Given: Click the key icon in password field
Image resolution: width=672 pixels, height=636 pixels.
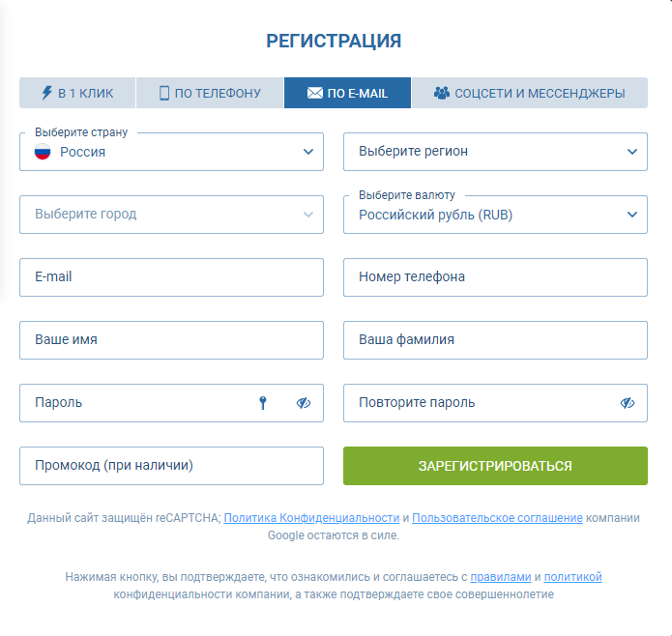Looking at the screenshot, I should click(262, 403).
